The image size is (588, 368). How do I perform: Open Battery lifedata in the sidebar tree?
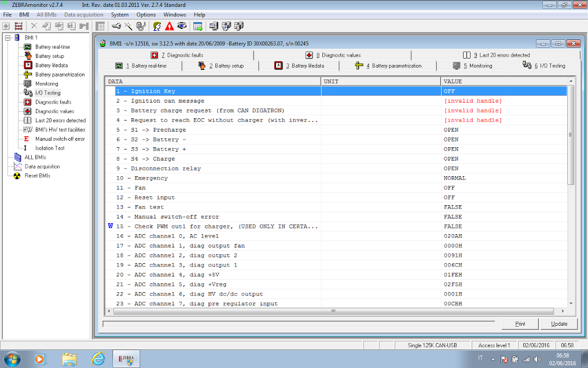click(52, 65)
